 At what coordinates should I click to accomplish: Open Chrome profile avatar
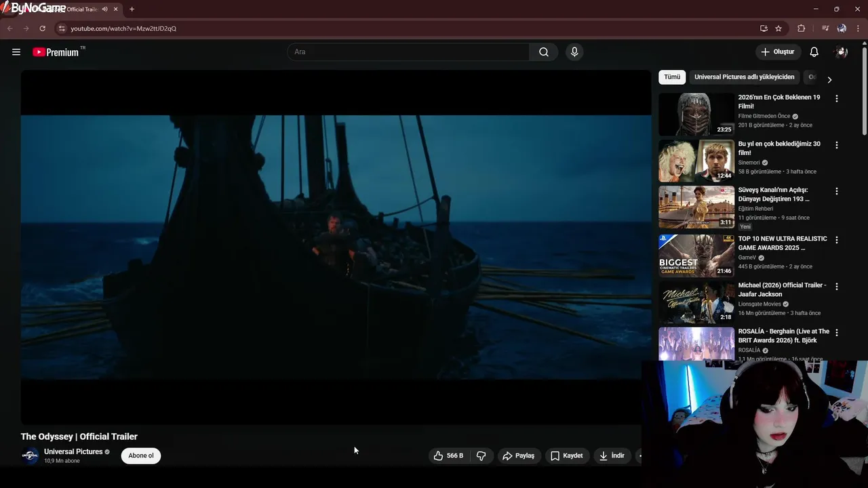[x=842, y=28]
